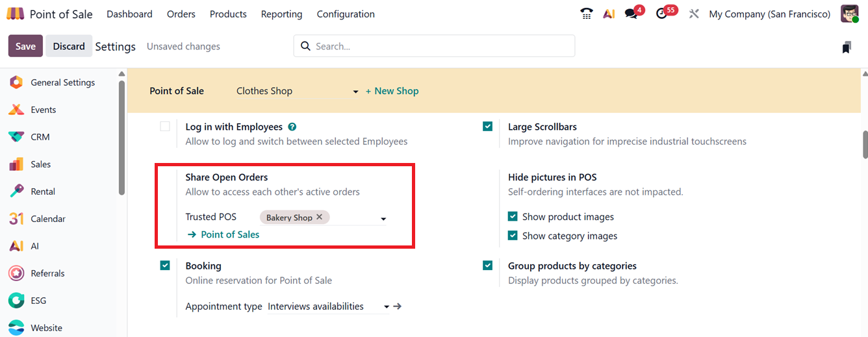
Task: Open the AI assistant icon in top bar
Action: click(609, 14)
